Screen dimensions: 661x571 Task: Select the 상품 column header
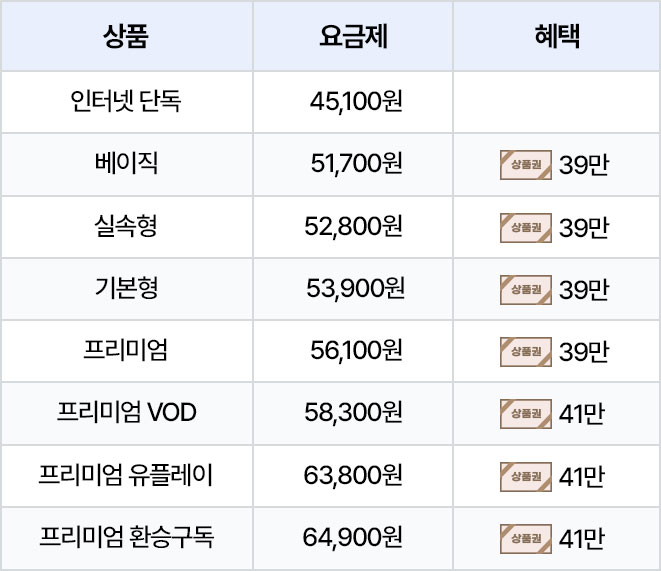126,36
